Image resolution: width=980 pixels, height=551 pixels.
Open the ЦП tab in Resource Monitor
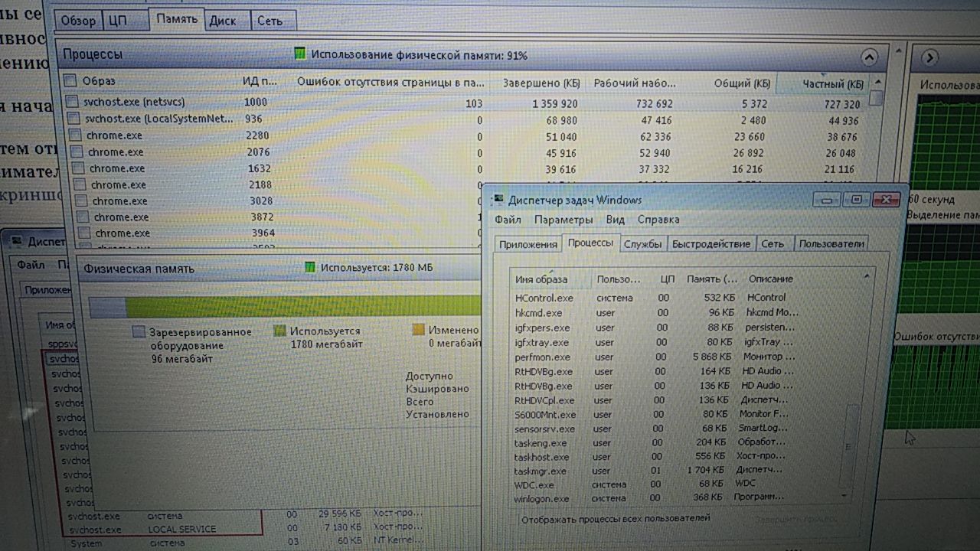pyautogui.click(x=117, y=21)
